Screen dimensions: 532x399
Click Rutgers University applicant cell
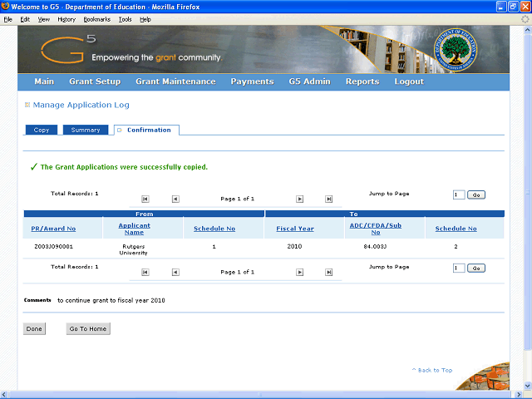(133, 249)
